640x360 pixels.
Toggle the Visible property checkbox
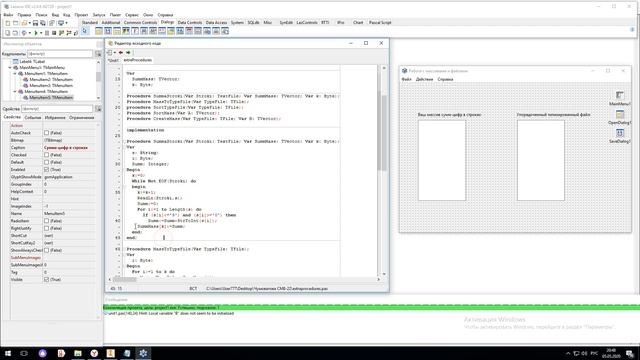(x=47, y=280)
